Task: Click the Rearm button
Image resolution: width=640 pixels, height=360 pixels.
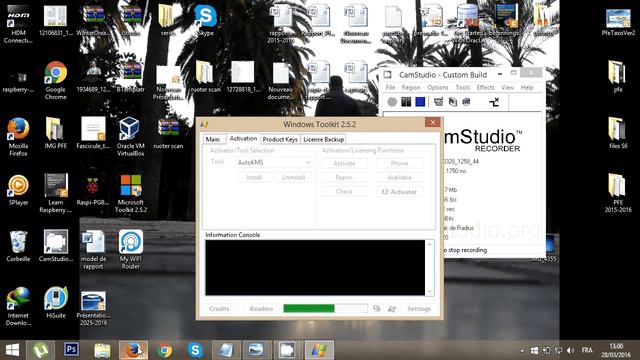Action: pyautogui.click(x=344, y=178)
